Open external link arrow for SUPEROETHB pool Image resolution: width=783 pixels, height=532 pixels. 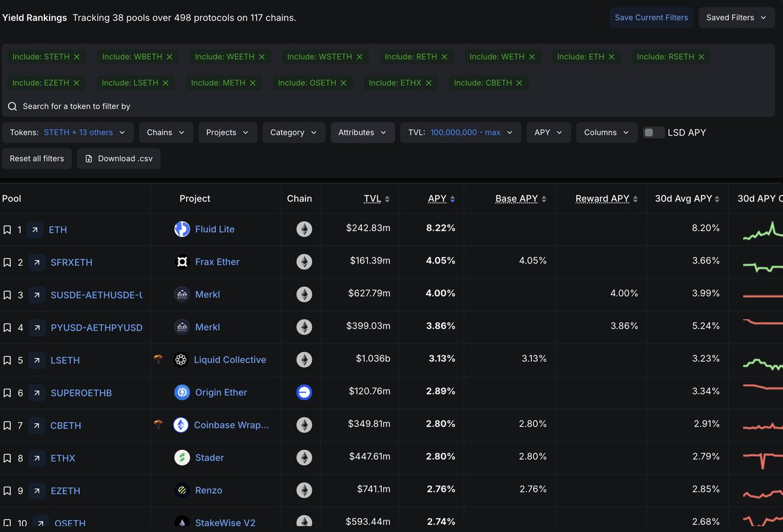coord(37,392)
